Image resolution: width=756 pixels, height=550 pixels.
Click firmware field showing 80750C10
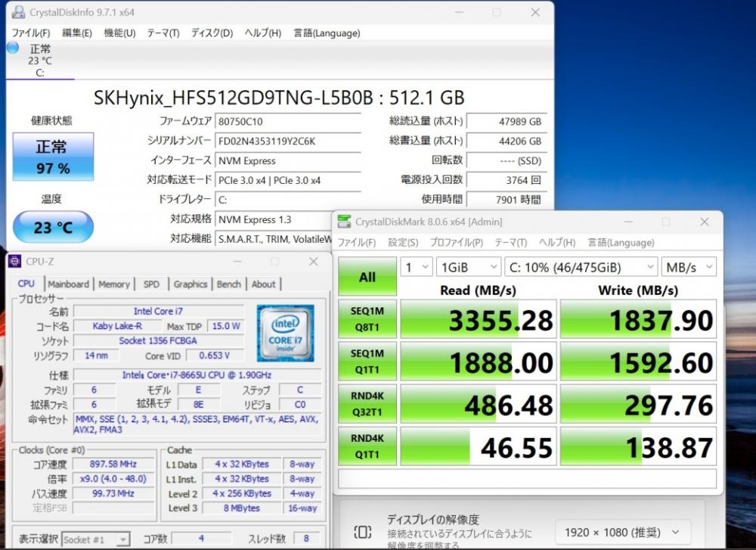click(x=288, y=121)
